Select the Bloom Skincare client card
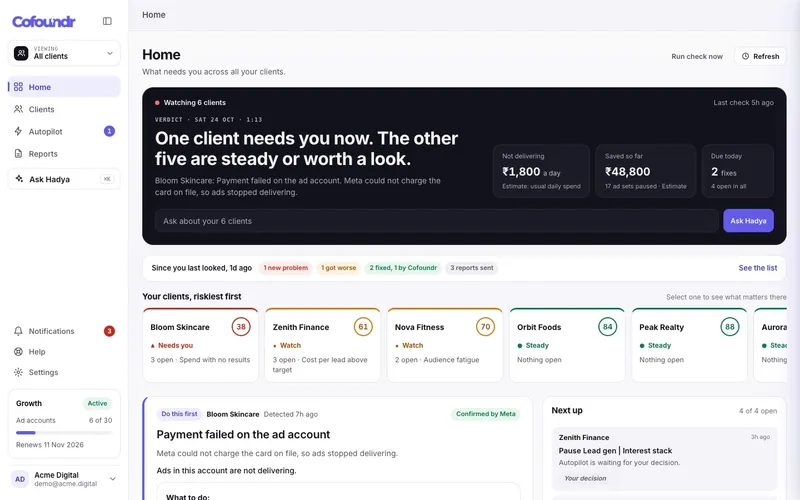This screenshot has height=500, width=800. pyautogui.click(x=201, y=345)
